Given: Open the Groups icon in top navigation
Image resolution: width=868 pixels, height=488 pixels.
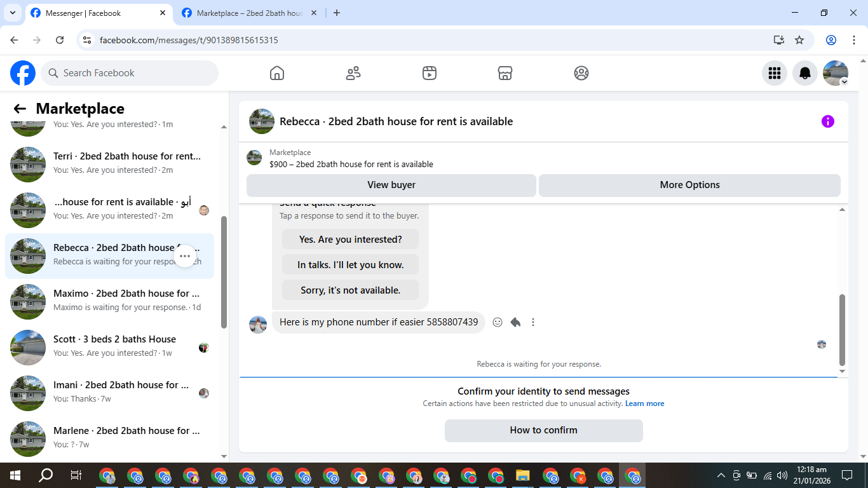Looking at the screenshot, I should (581, 73).
